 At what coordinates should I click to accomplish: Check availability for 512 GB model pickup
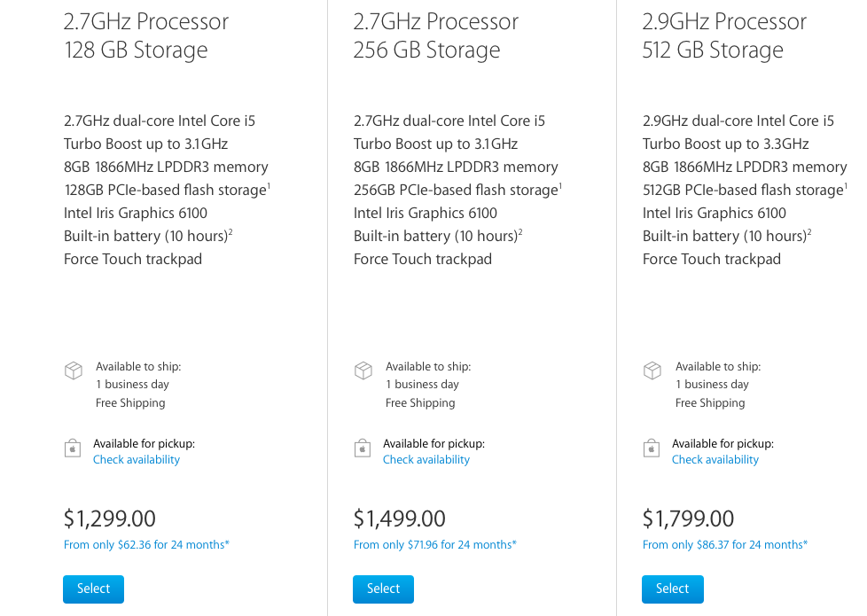715,459
